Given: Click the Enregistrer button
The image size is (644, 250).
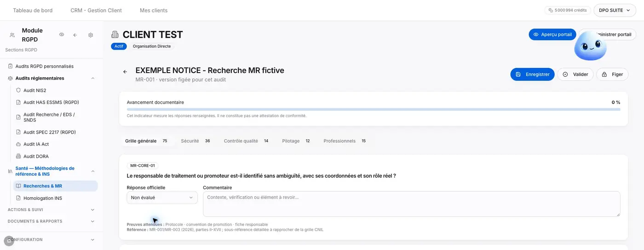Looking at the screenshot, I should (x=532, y=74).
